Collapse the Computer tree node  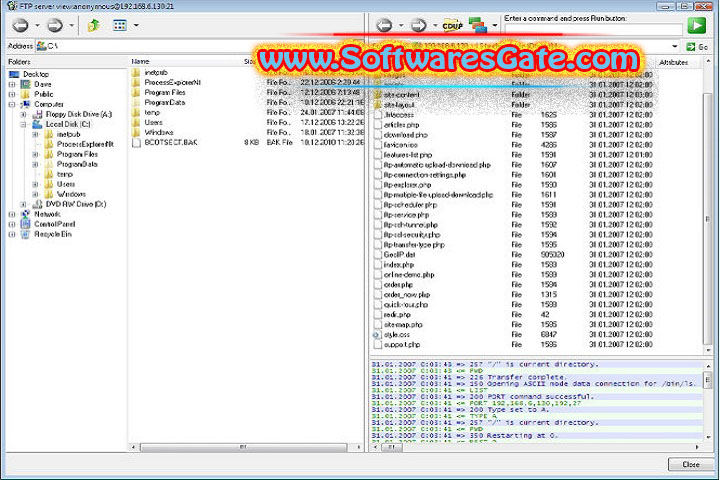click(12, 105)
